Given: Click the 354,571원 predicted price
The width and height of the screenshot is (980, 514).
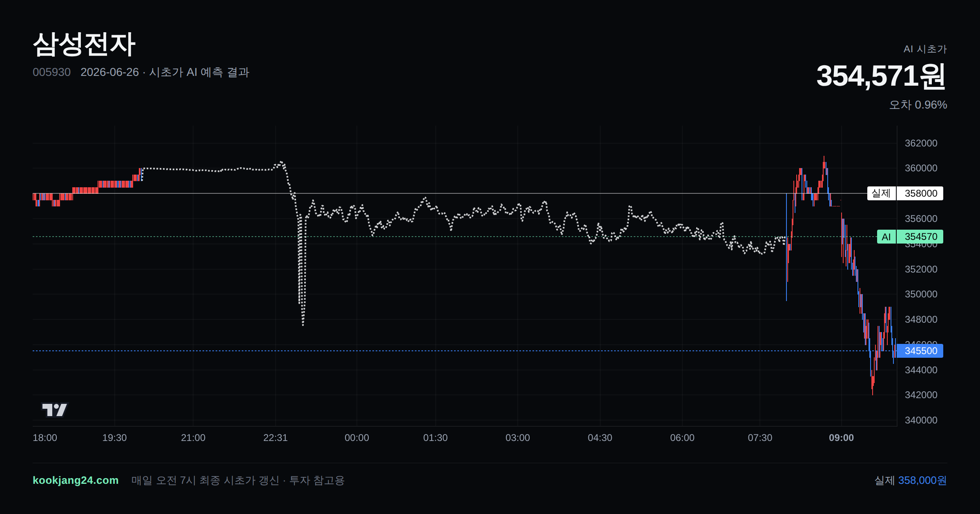Looking at the screenshot, I should 881,76.
